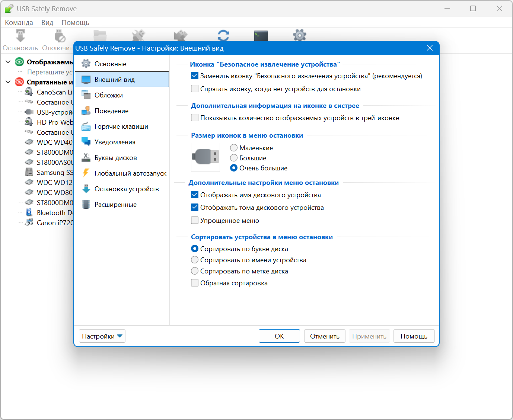Open the Уведомления settings section
The height and width of the screenshot is (420, 513).
(122, 142)
